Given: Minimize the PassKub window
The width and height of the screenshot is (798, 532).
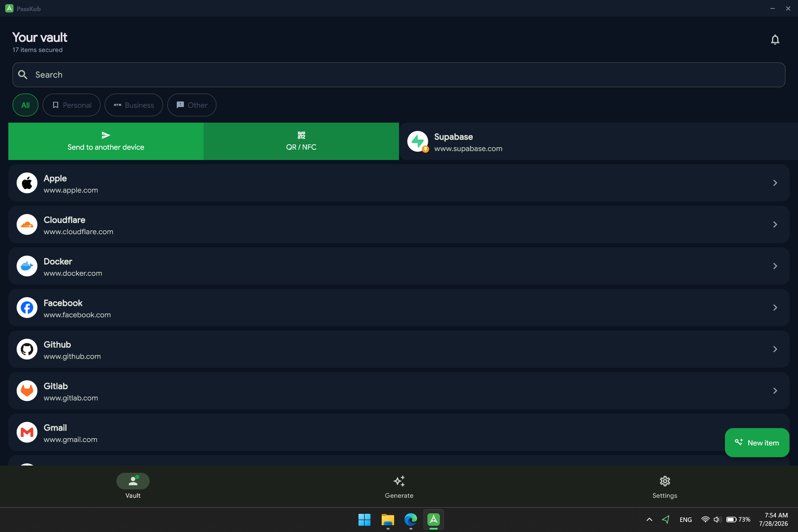Looking at the screenshot, I should 772,8.
